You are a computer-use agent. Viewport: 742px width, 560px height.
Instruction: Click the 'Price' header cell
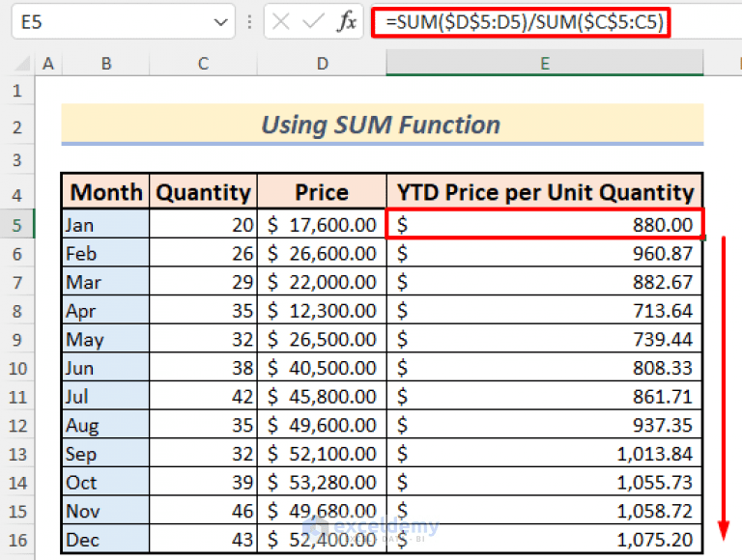322,192
